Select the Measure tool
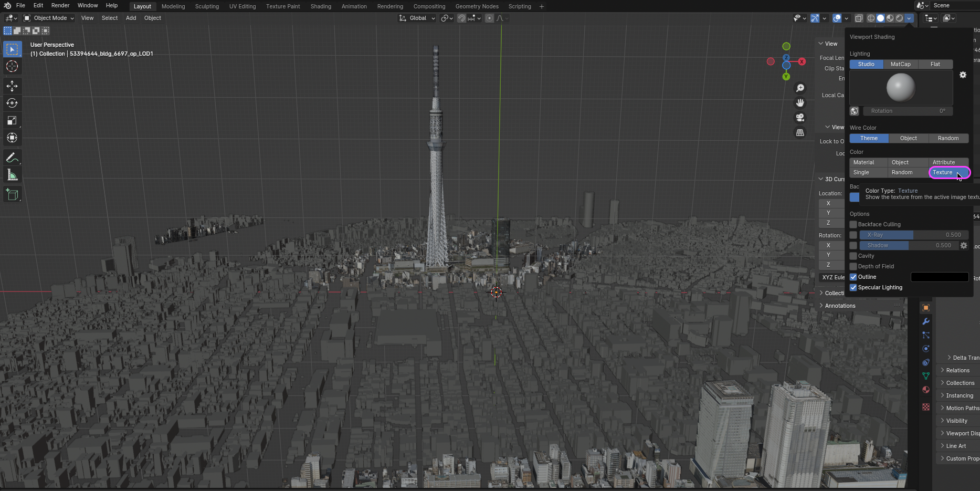 pos(12,175)
